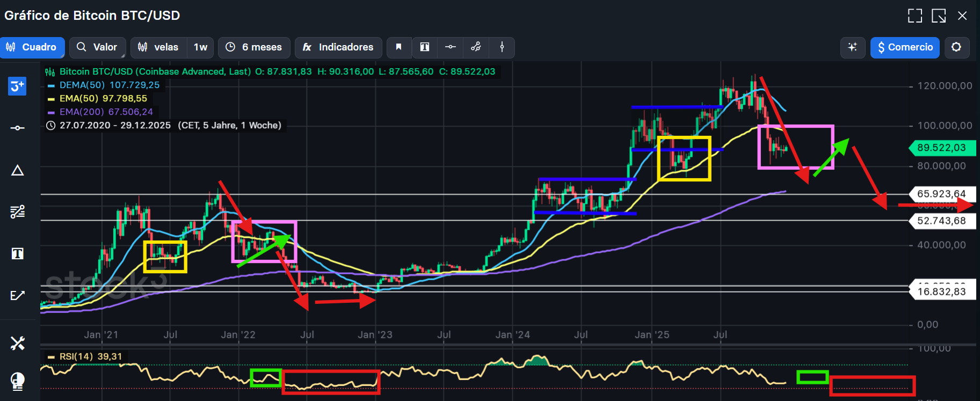Click the Comercio trade button
Image resolution: width=980 pixels, height=401 pixels.
(905, 47)
